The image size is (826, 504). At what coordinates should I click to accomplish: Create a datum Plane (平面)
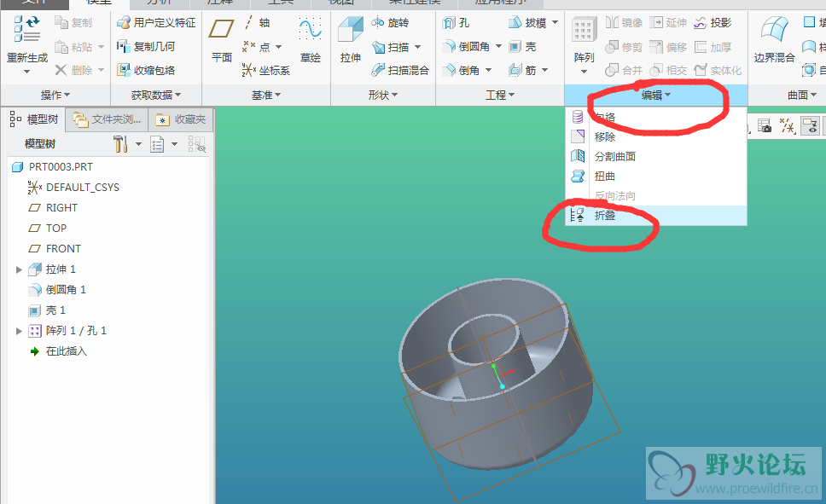coord(221,39)
